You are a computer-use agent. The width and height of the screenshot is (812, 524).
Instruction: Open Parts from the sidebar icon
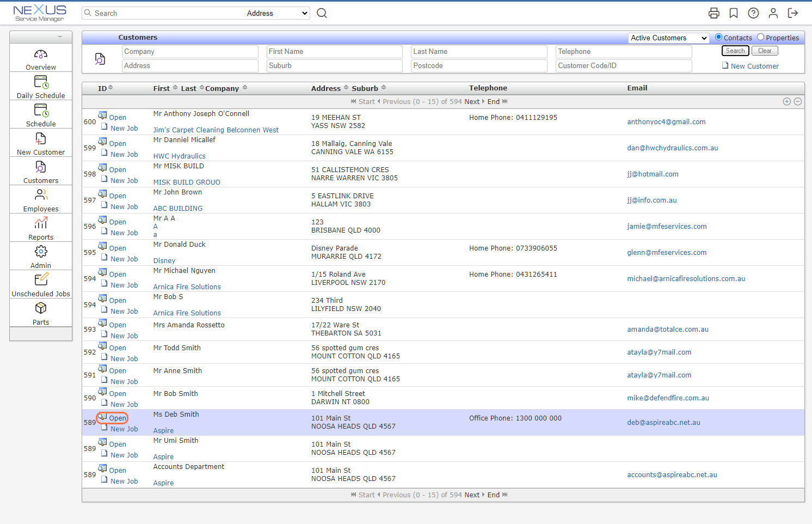point(40,308)
